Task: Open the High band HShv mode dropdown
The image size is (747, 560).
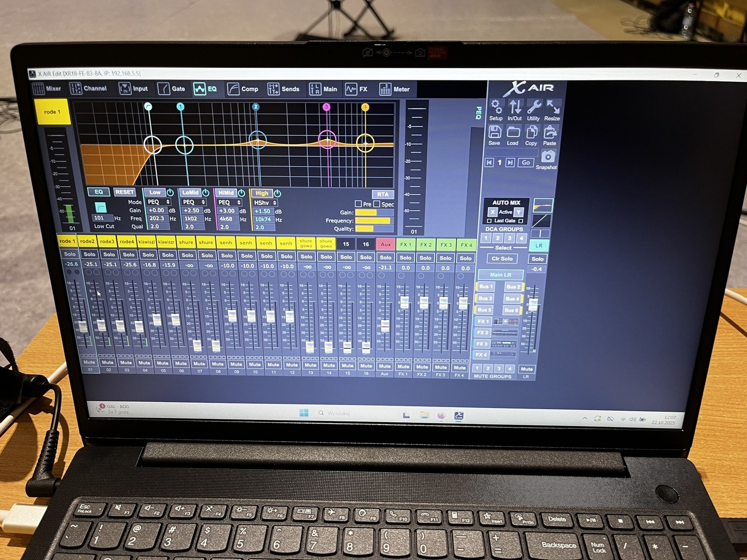Action: pos(266,203)
